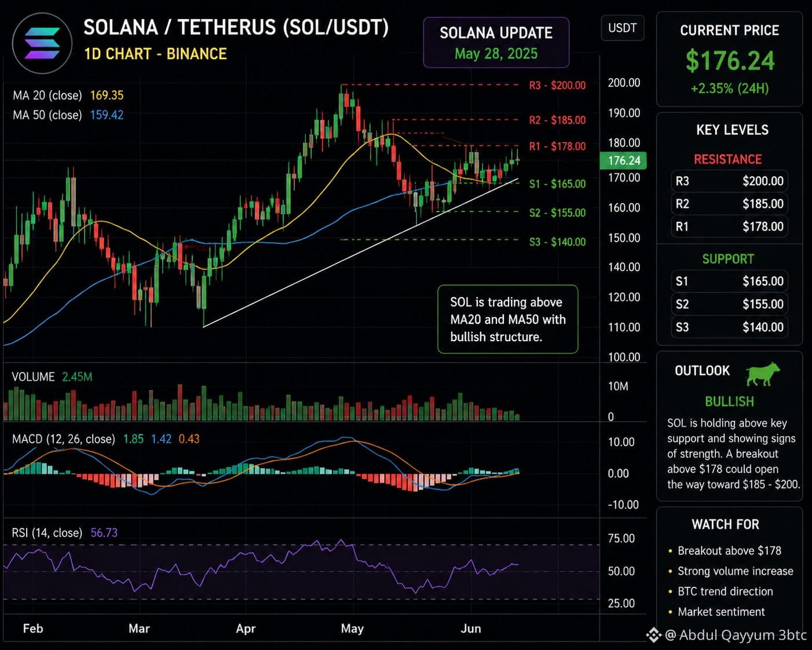Click the date May 28, 2025
This screenshot has width=812, height=650.
[x=496, y=54]
